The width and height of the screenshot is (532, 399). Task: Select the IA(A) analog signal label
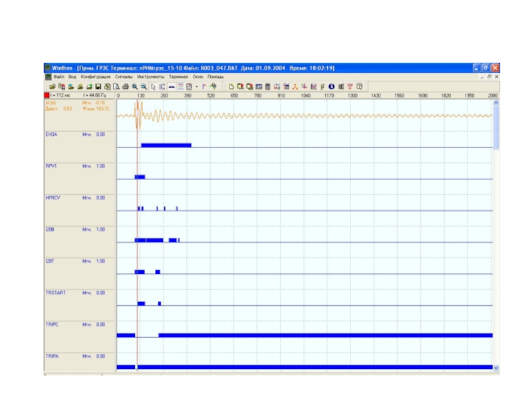tap(51, 103)
